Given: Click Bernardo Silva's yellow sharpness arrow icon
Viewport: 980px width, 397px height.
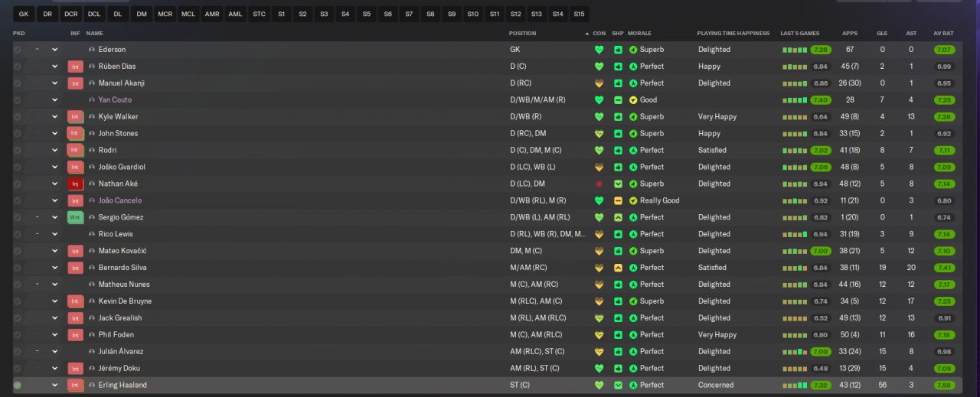Looking at the screenshot, I should point(618,268).
